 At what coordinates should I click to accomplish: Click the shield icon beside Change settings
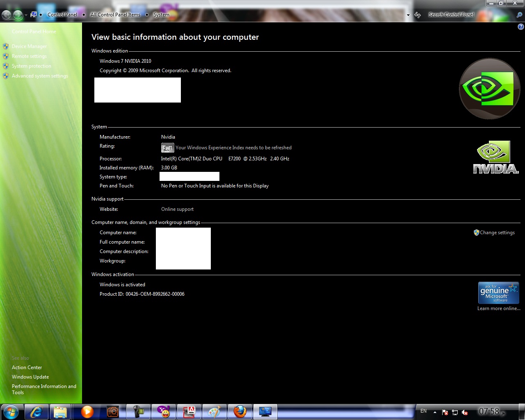click(x=476, y=233)
